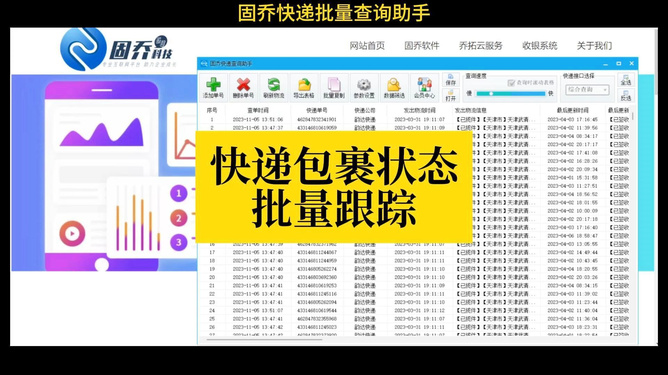Sort by the 序号 column header

point(212,110)
